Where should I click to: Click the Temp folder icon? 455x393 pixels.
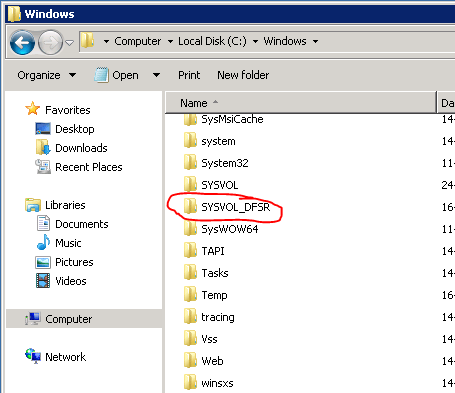(190, 294)
